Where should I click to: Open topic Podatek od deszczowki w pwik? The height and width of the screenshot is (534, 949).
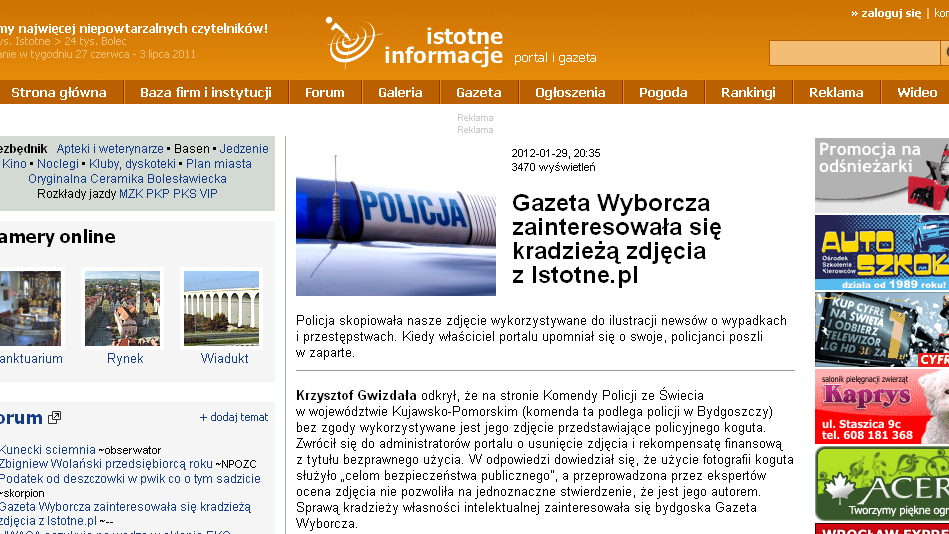(x=130, y=479)
